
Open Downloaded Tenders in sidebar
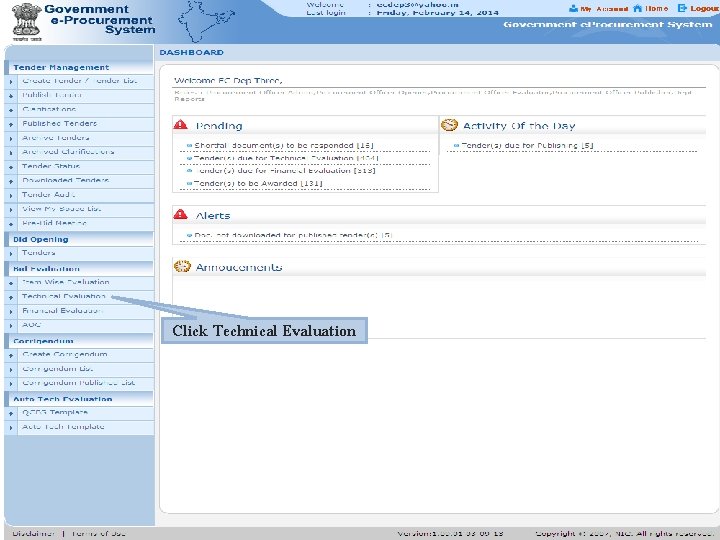66,180
